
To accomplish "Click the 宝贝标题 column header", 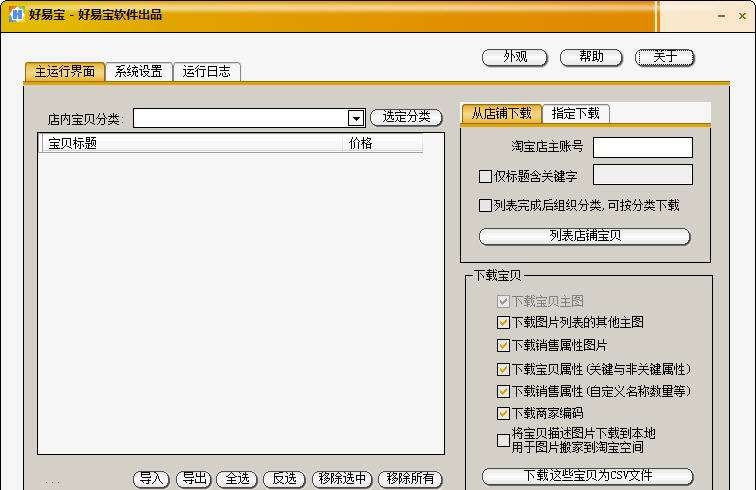I will click(x=193, y=143).
